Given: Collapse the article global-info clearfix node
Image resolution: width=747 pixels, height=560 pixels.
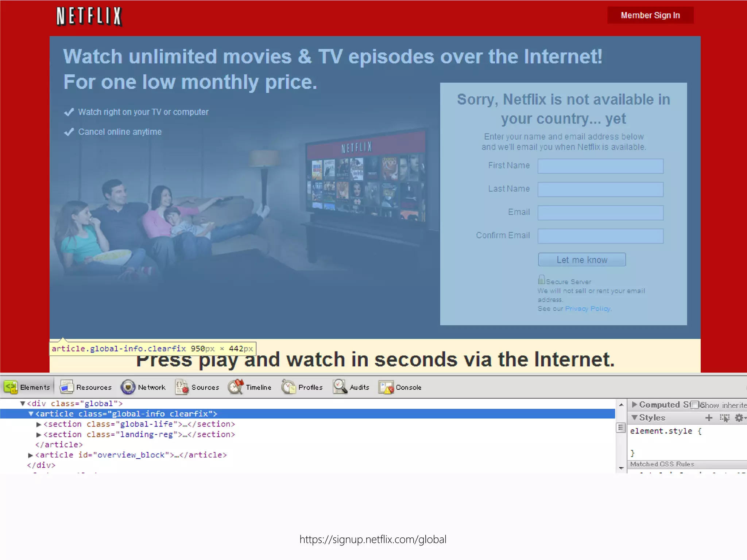Looking at the screenshot, I should pos(31,414).
